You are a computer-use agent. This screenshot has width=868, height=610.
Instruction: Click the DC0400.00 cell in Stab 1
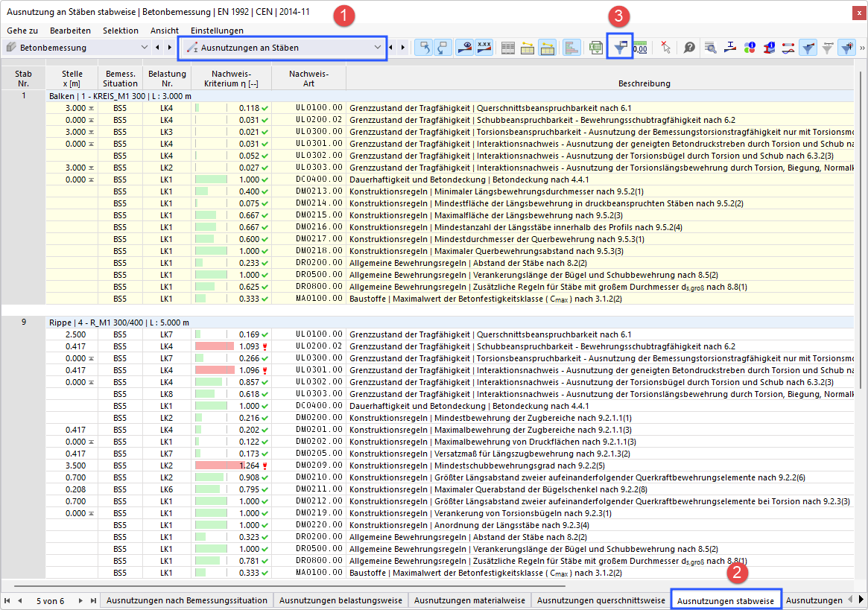click(308, 179)
